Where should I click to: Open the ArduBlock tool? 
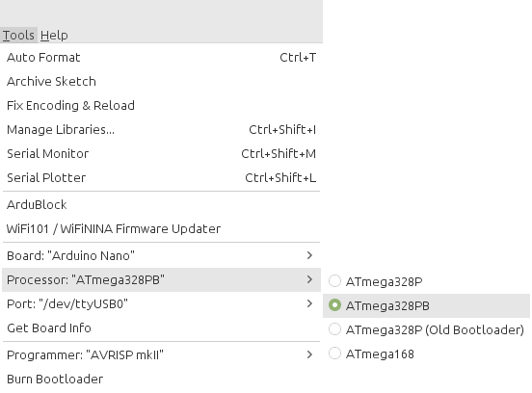pyautogui.click(x=161, y=205)
